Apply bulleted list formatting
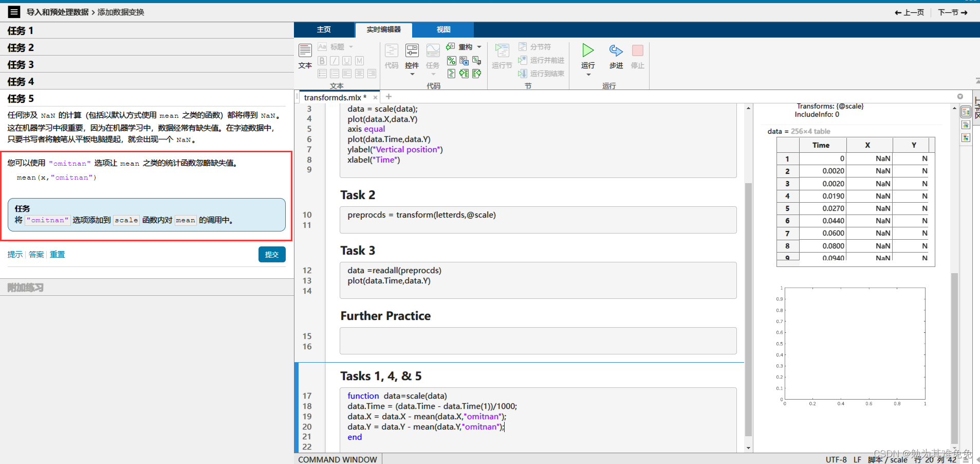Image resolution: width=980 pixels, height=464 pixels. point(322,74)
